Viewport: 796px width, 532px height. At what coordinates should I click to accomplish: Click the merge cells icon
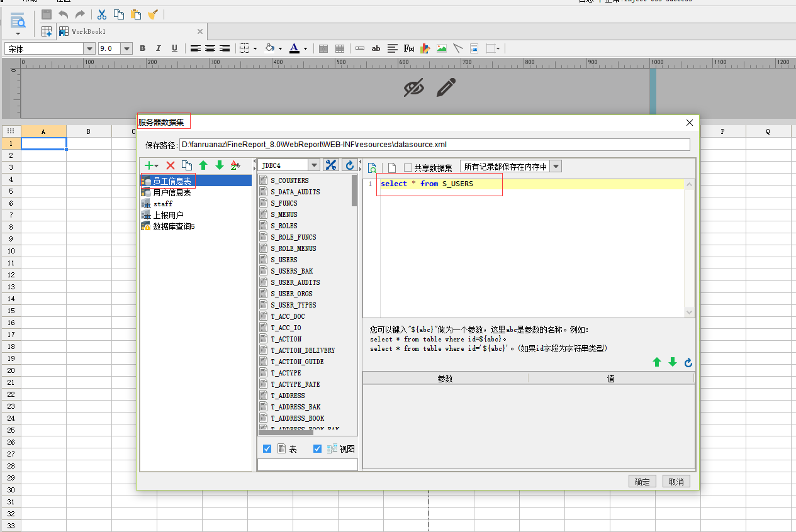click(323, 48)
